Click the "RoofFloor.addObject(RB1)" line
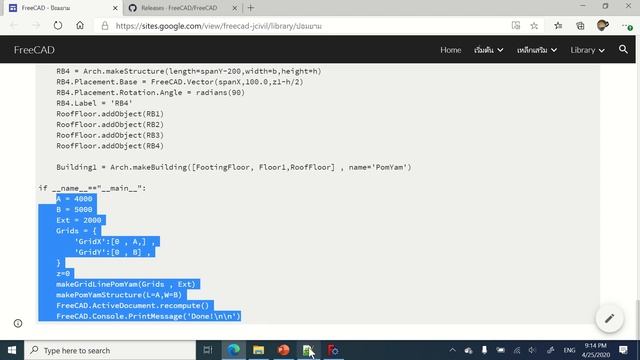Image resolution: width=640 pixels, height=360 pixels. coord(110,113)
